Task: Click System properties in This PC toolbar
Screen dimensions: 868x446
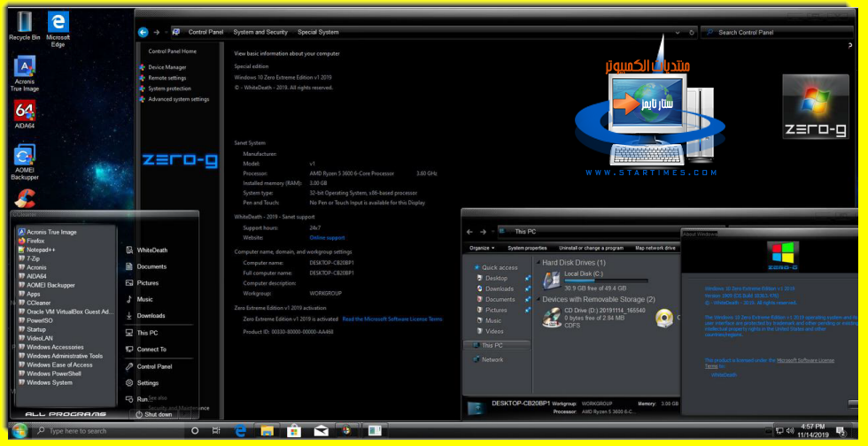Action: pos(528,248)
